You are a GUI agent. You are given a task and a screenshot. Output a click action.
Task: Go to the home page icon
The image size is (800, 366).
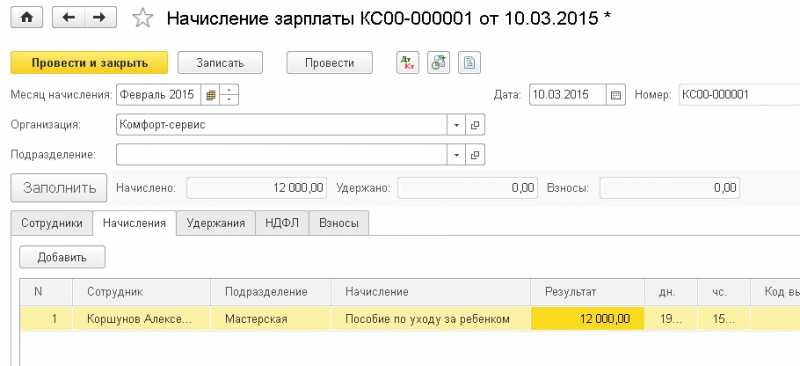(x=27, y=17)
